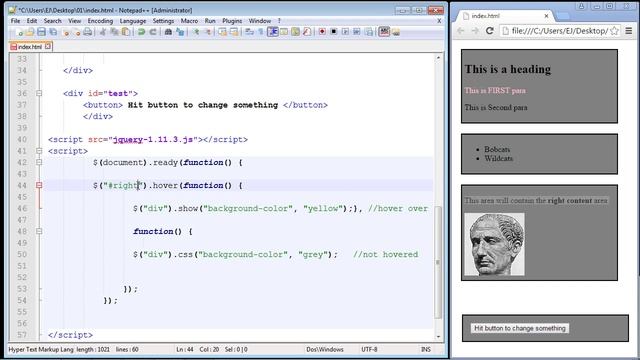Toggle the ABC spell-check toolbar icon
This screenshot has width=640, height=360.
point(384,32)
